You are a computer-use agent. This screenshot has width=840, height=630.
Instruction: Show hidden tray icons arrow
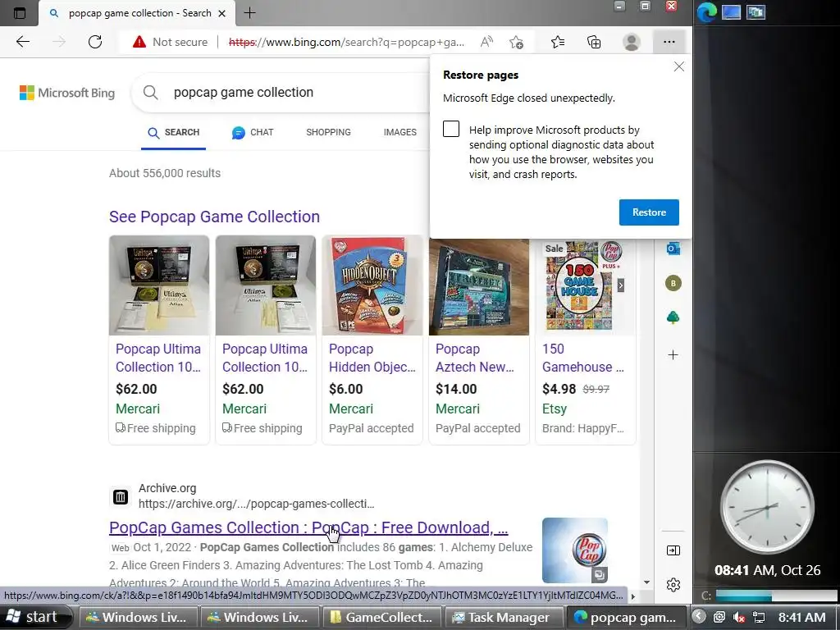699,617
